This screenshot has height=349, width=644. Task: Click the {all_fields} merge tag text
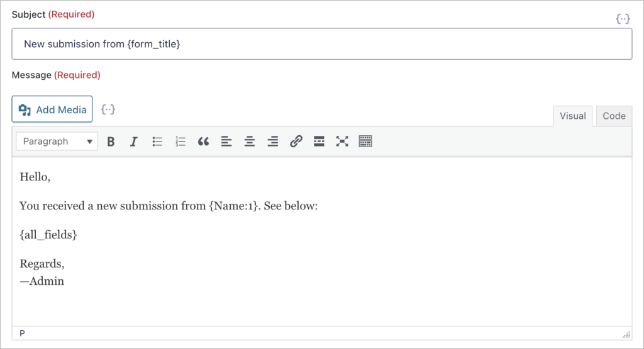tap(48, 235)
